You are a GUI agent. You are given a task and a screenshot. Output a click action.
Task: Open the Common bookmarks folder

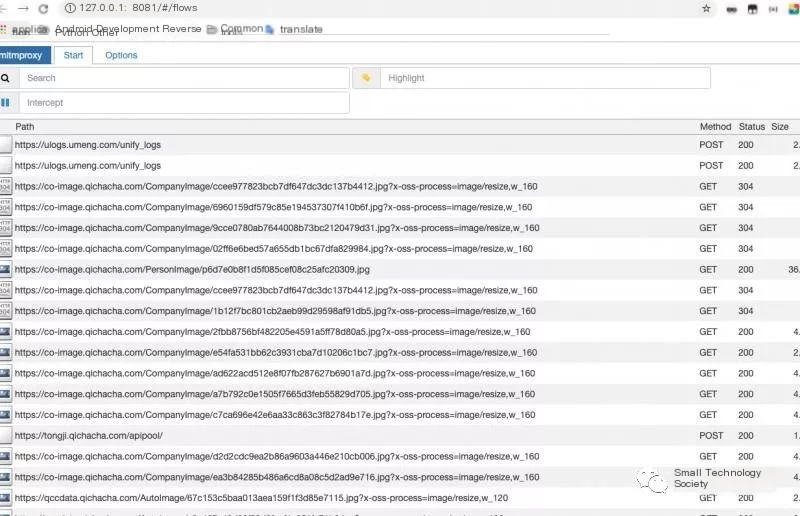pyautogui.click(x=235, y=29)
